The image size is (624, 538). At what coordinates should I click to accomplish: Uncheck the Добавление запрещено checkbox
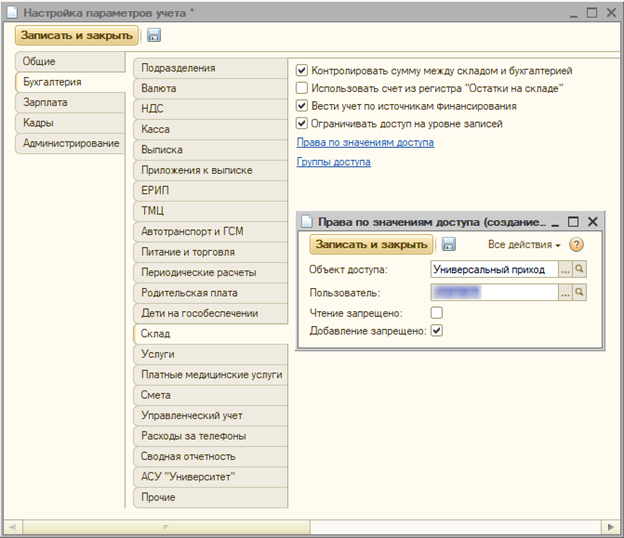pos(436,331)
